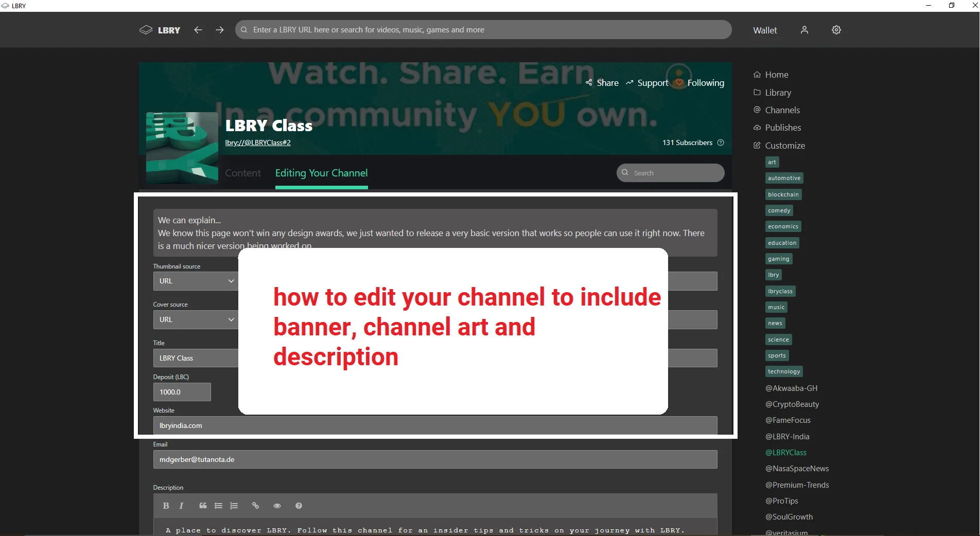
Task: Click the channel Search field
Action: [671, 173]
